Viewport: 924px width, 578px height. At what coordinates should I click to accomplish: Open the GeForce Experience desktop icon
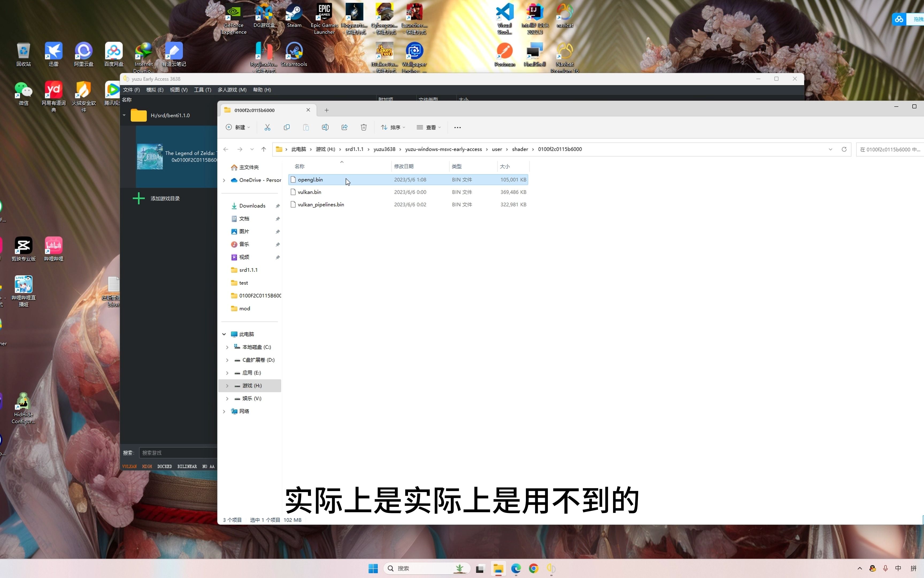coord(234,19)
